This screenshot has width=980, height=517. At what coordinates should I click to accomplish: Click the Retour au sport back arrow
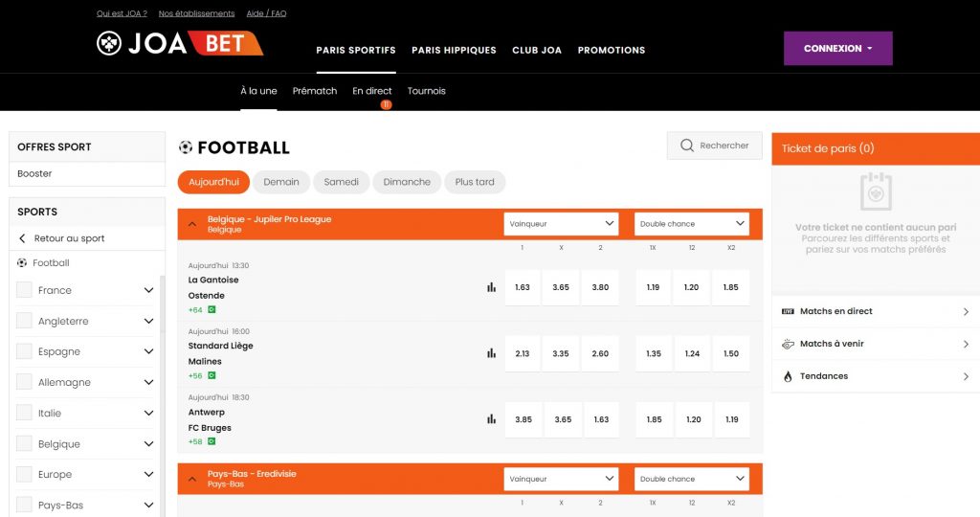(23, 238)
